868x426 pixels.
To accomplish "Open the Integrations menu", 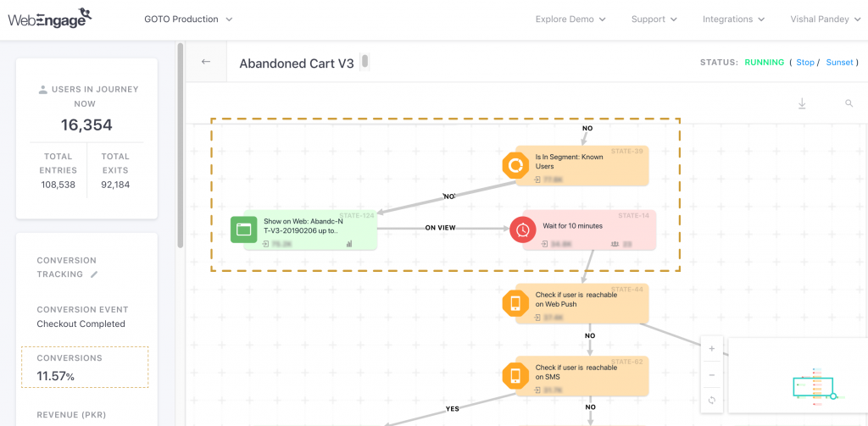I will click(733, 19).
